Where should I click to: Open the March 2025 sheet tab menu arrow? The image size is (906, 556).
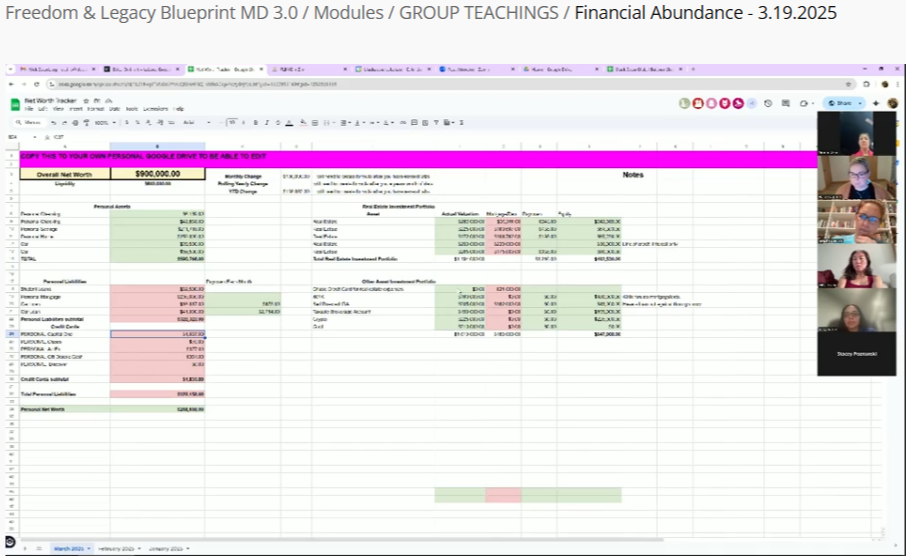89,548
